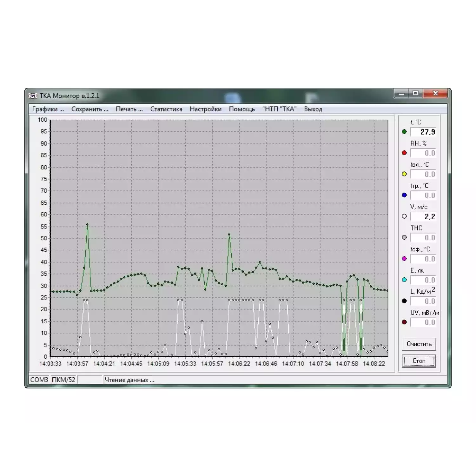Click the green peak point near 55
This screenshot has width=476, height=476.
click(87, 225)
